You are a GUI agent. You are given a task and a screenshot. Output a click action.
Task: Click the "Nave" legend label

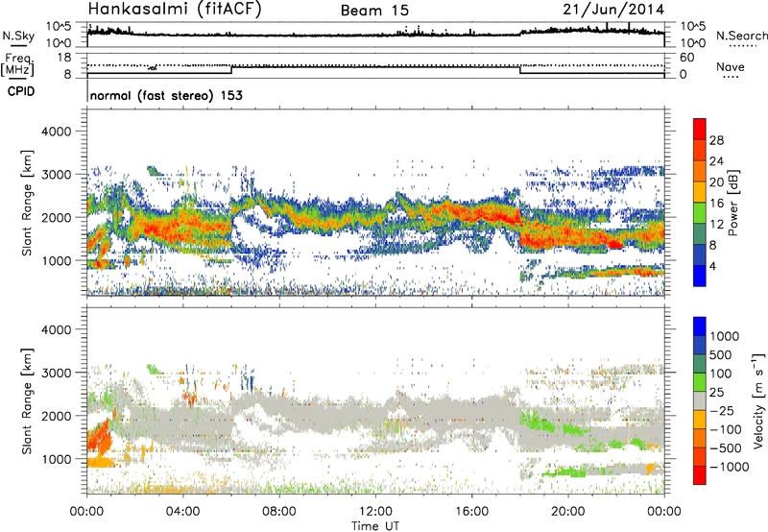(x=731, y=66)
